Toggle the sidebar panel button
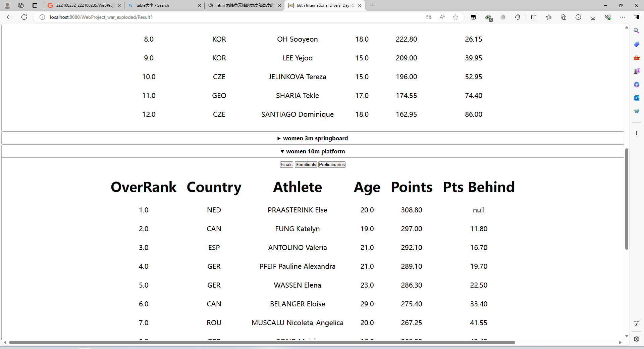The height and width of the screenshot is (349, 644). point(636,17)
